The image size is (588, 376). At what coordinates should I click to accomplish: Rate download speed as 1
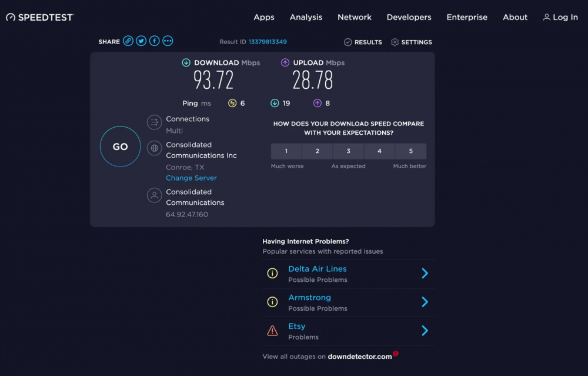pyautogui.click(x=286, y=151)
